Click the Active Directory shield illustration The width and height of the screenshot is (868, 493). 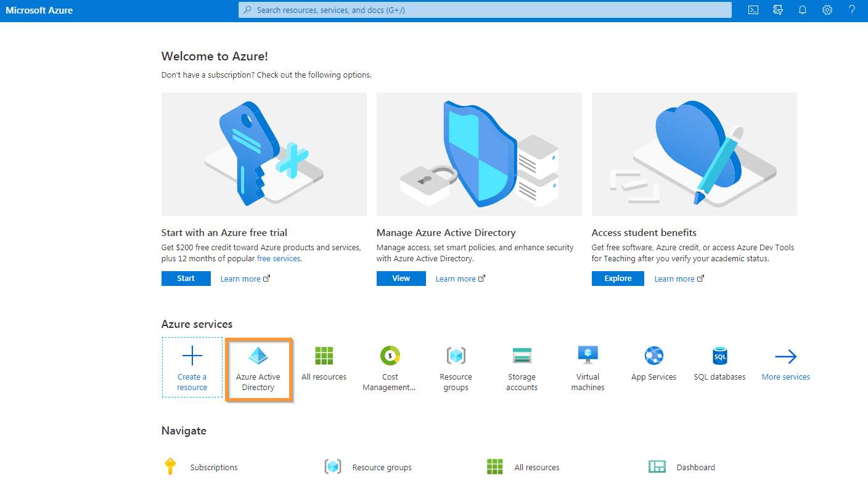(x=479, y=154)
